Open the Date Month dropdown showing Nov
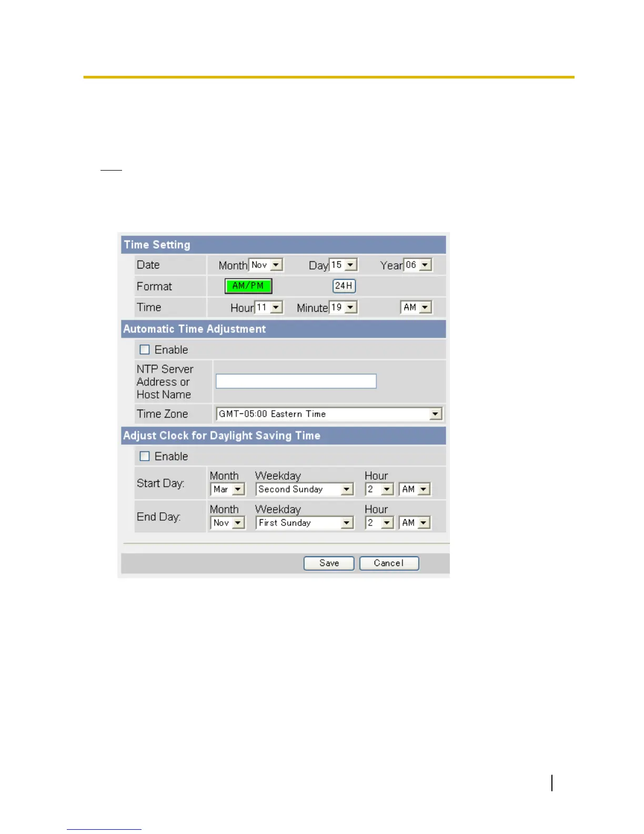 pyautogui.click(x=266, y=265)
